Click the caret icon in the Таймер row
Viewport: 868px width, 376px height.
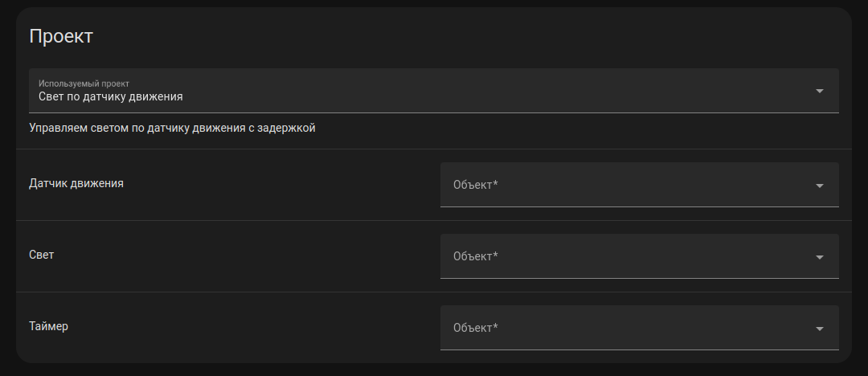coord(820,329)
